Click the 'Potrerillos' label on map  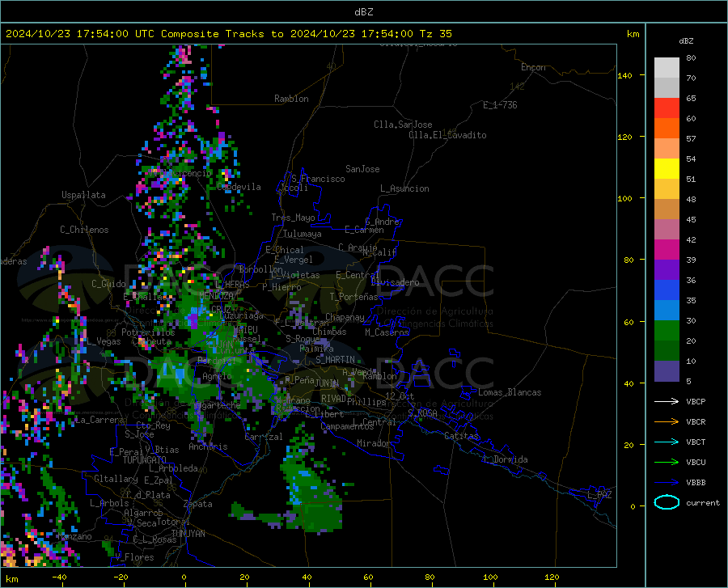(x=148, y=332)
